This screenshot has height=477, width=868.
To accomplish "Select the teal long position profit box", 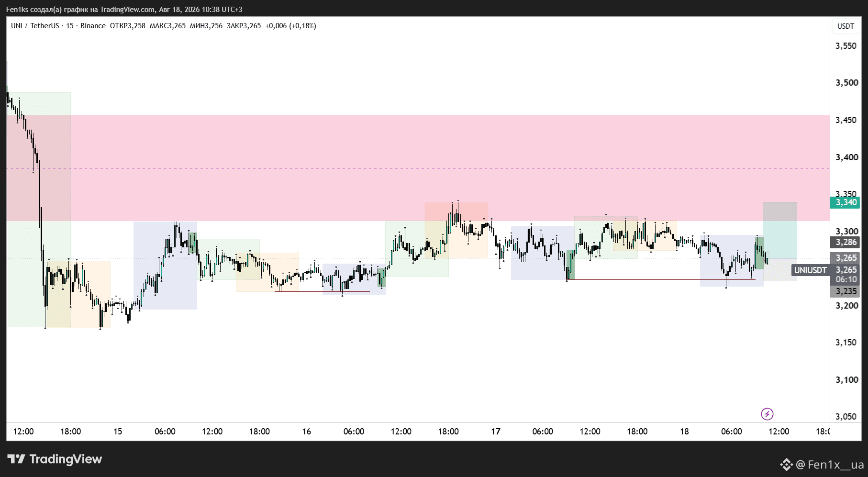I will click(780, 231).
